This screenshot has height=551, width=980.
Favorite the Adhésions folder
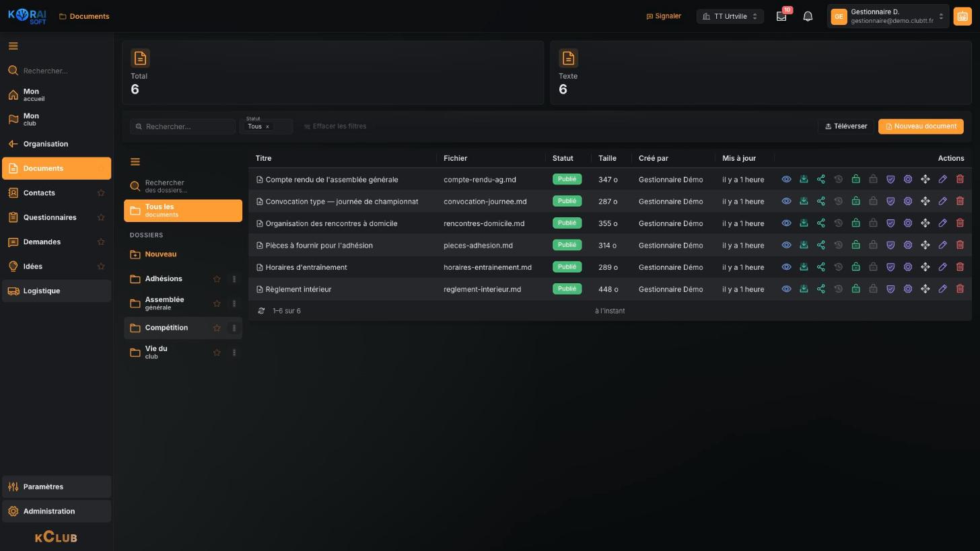217,279
